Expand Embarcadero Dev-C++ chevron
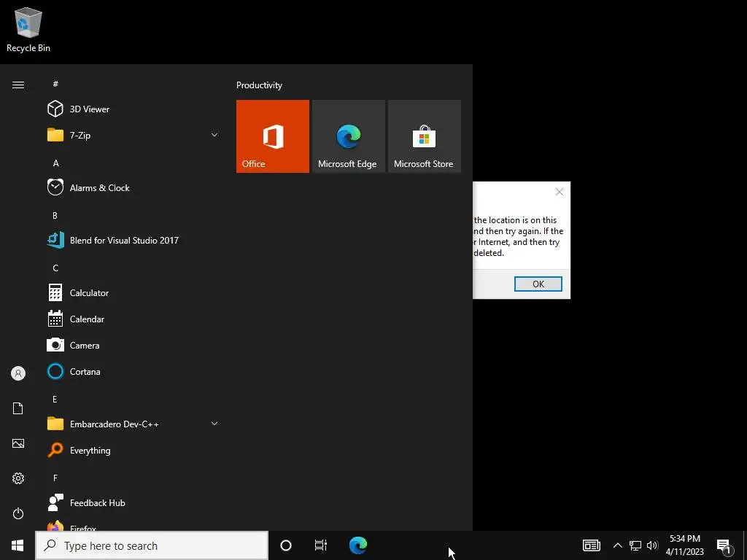 (x=214, y=424)
